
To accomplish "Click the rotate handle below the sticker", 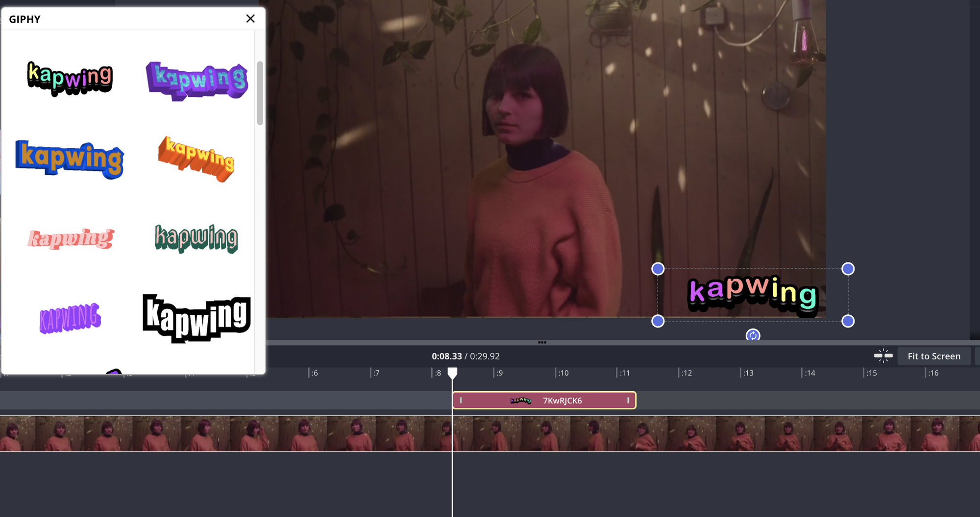I will click(x=753, y=335).
